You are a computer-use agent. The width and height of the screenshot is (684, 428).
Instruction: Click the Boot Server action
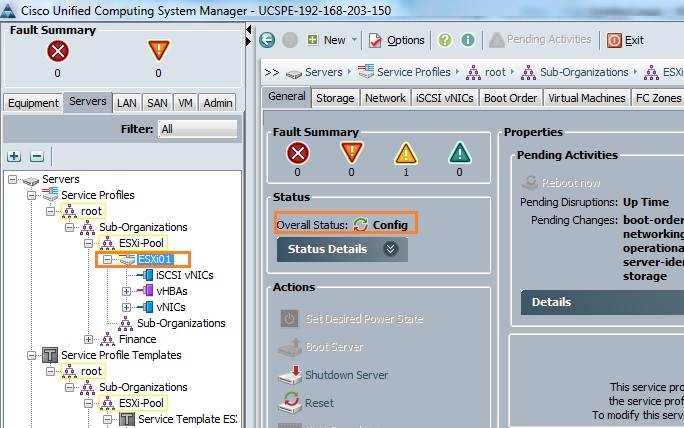coord(321,347)
